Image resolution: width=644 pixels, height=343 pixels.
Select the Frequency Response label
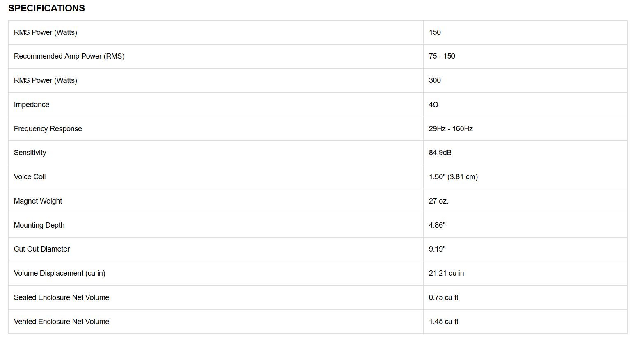click(48, 129)
